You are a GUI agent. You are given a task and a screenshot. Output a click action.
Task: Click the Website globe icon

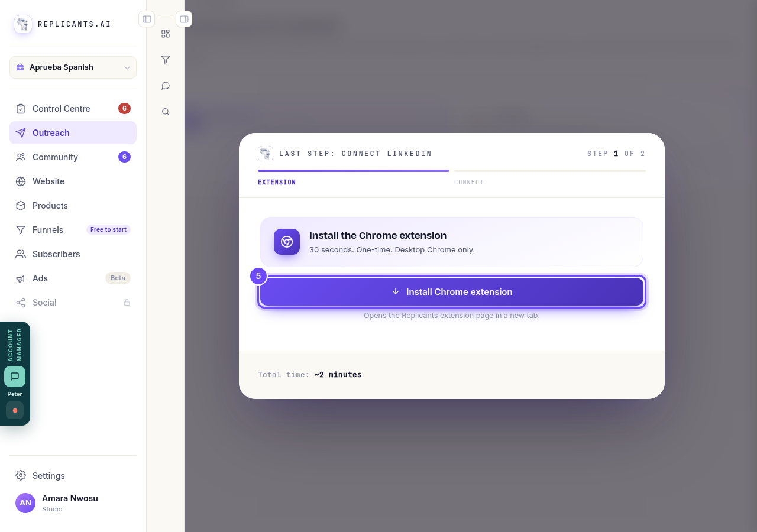[21, 181]
